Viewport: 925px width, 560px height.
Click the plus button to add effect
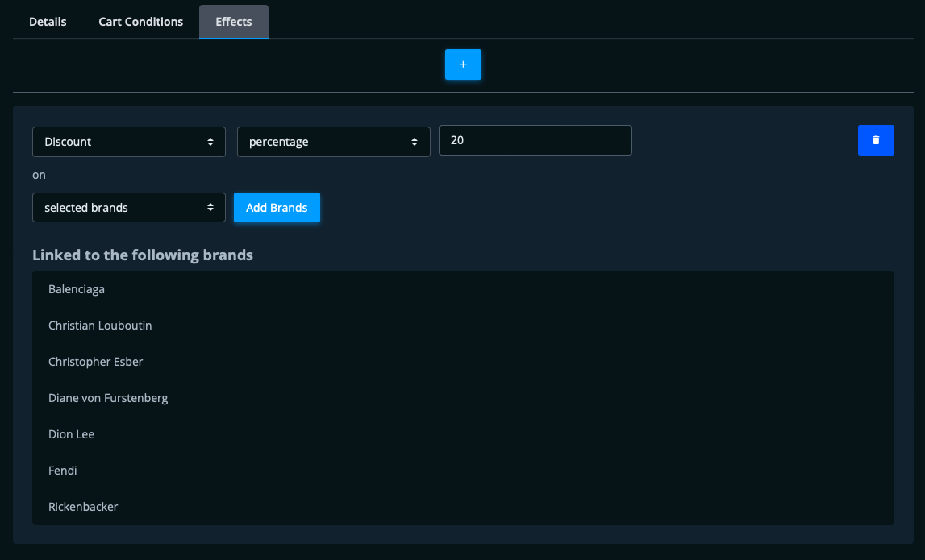click(x=463, y=64)
